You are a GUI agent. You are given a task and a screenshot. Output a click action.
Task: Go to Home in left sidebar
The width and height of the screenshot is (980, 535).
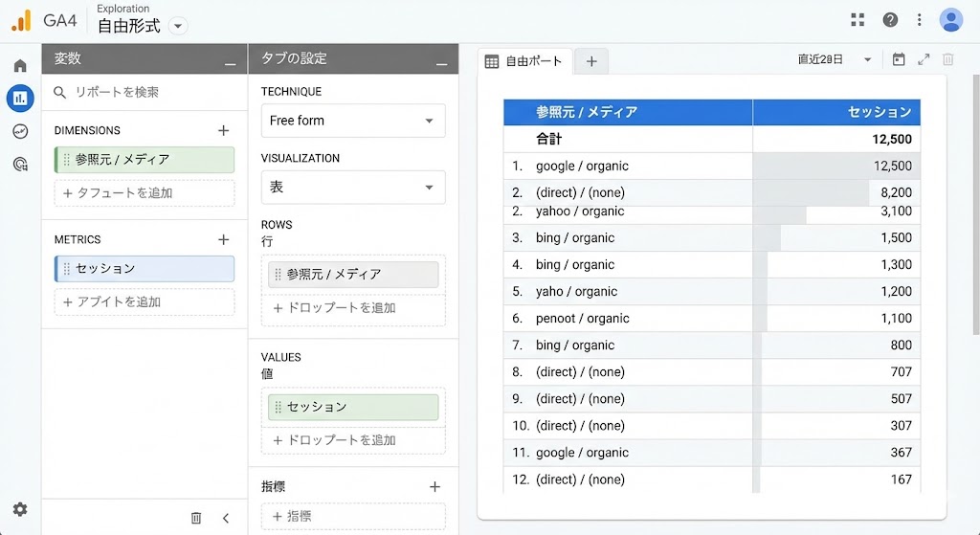click(x=20, y=66)
